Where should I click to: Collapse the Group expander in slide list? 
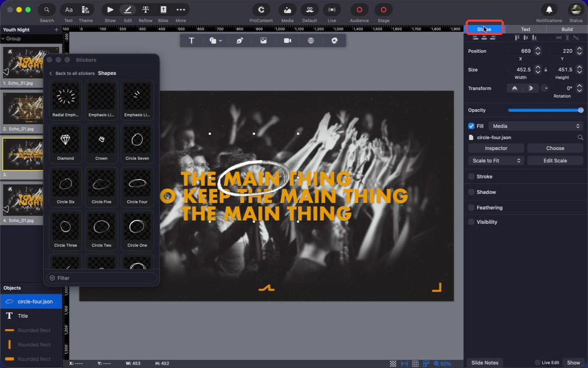point(3,39)
